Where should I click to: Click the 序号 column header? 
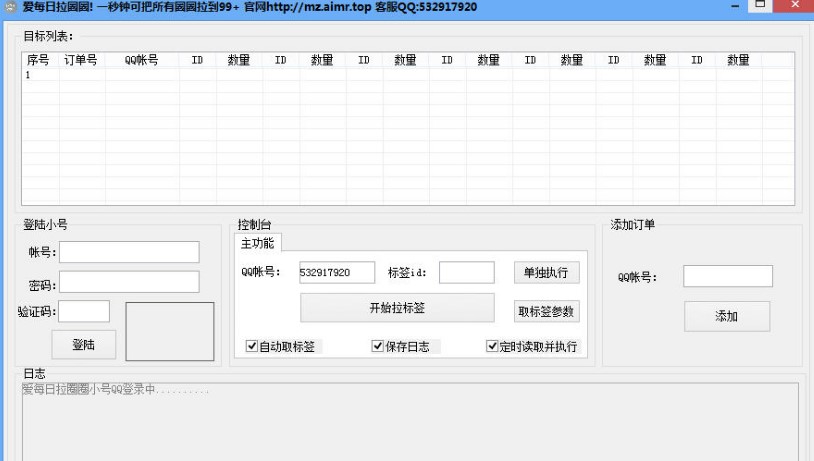click(40, 60)
